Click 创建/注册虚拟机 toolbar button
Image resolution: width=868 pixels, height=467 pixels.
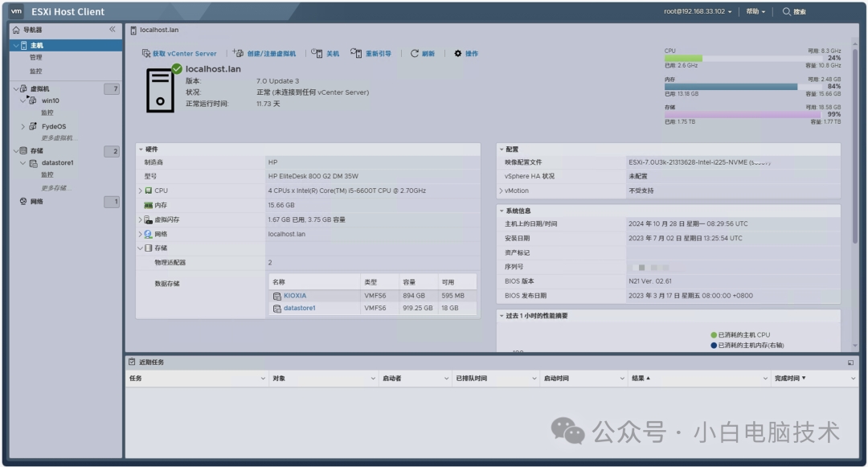[x=264, y=54]
